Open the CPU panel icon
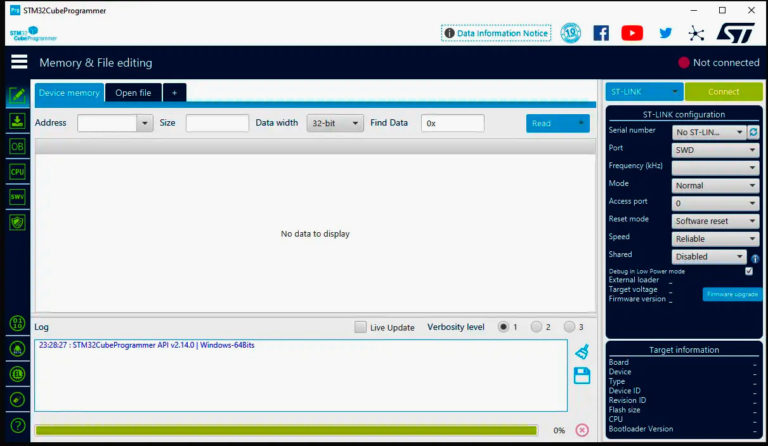The width and height of the screenshot is (768, 446). coord(17,171)
